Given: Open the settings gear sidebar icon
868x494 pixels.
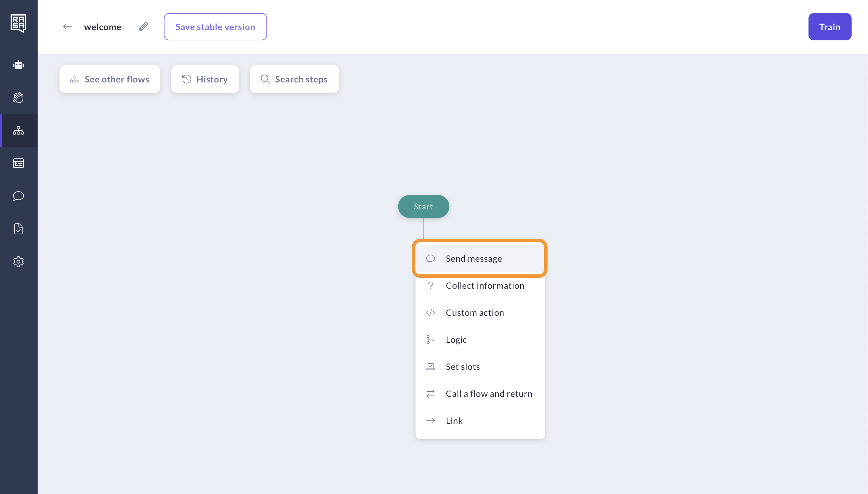Looking at the screenshot, I should (x=18, y=262).
